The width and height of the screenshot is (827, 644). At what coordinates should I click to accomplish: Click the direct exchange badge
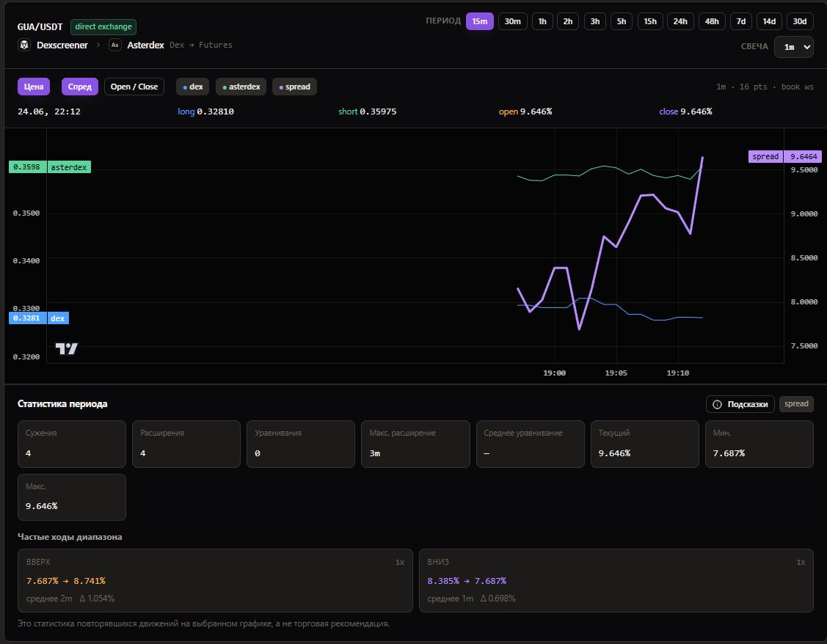coord(103,27)
